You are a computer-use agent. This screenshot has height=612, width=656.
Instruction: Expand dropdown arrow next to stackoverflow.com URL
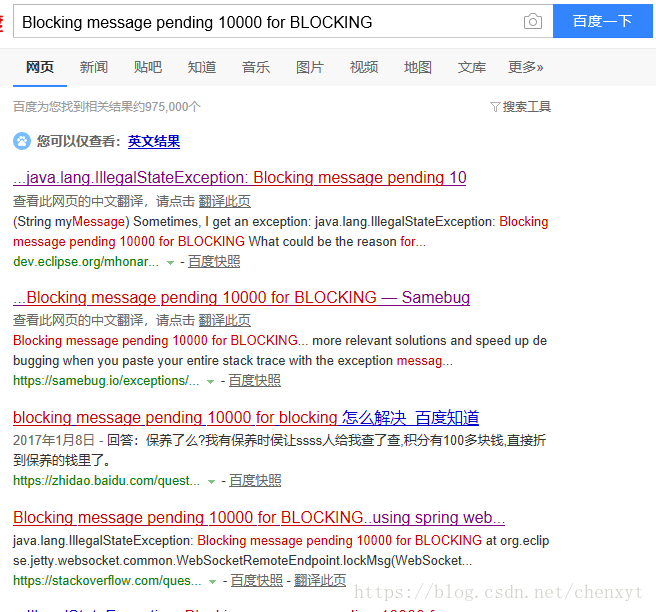pos(212,581)
